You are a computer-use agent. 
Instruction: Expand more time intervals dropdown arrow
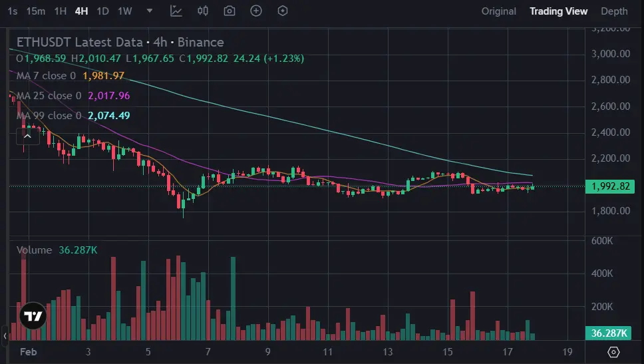click(150, 11)
